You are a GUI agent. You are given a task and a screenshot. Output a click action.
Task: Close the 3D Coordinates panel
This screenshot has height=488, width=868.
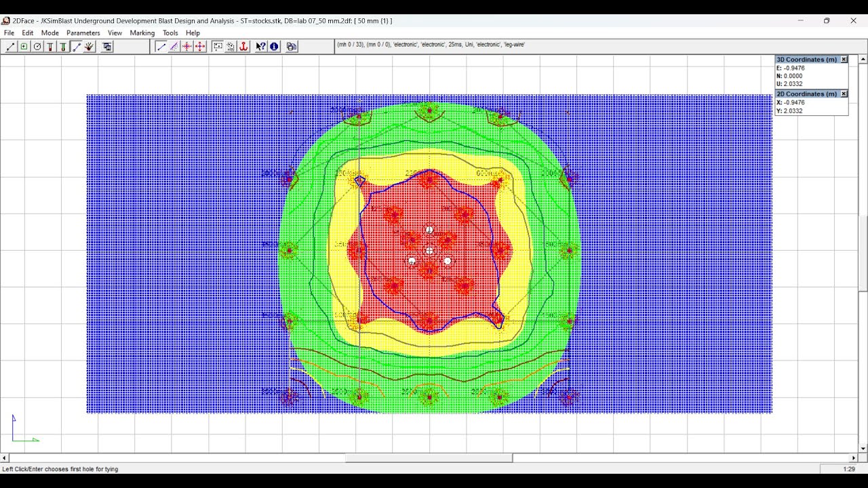[x=844, y=60]
